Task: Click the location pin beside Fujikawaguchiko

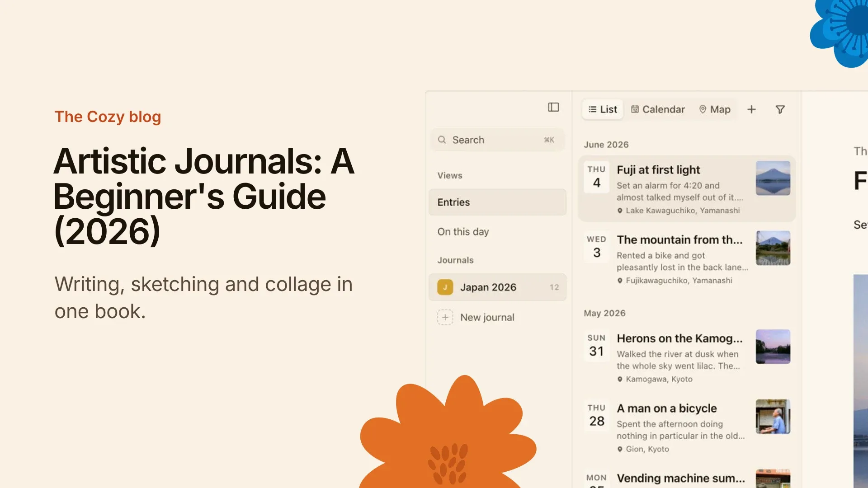Action: click(620, 281)
